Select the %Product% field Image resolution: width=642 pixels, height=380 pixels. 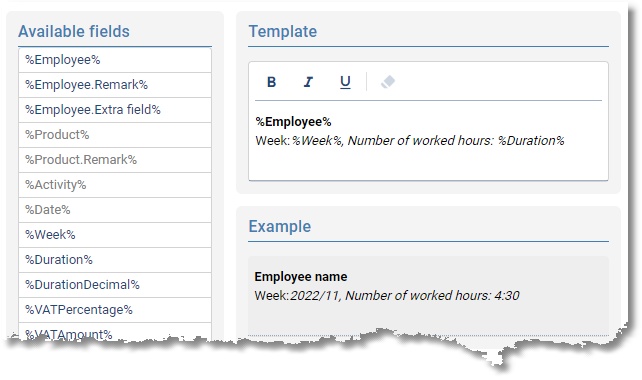click(x=115, y=135)
